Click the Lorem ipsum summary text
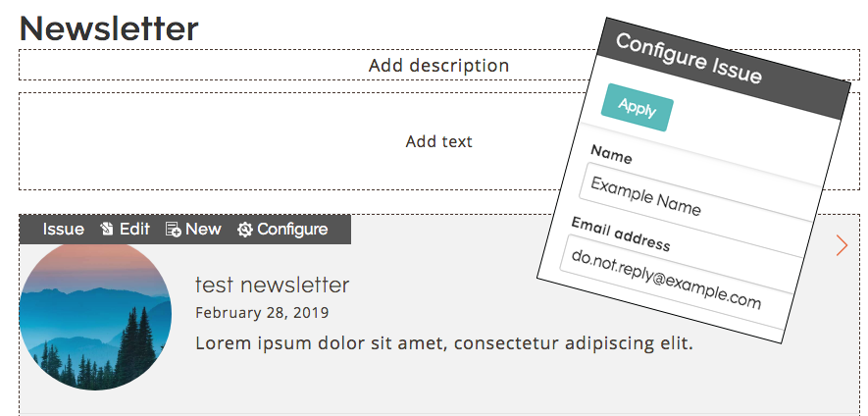 444,343
